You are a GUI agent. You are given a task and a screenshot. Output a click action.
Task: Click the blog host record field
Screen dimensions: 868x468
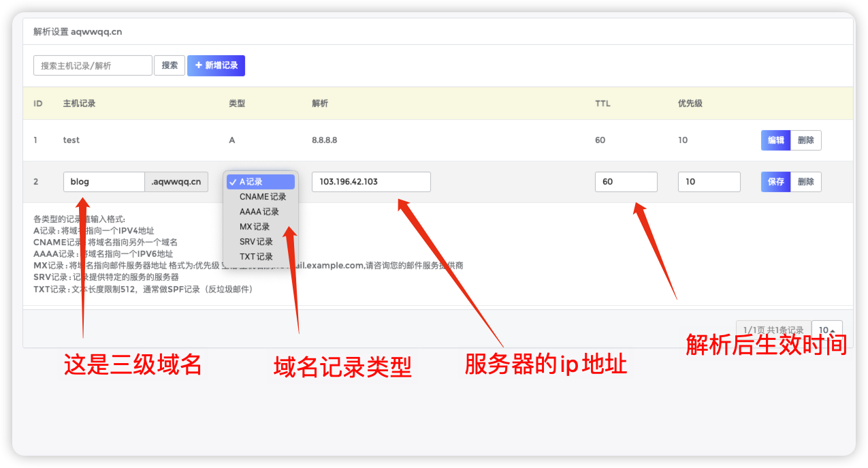103,182
